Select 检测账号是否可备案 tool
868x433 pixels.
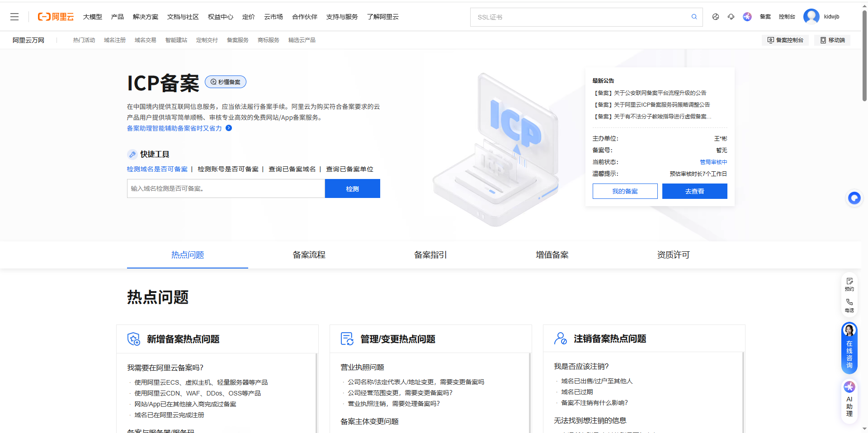228,169
